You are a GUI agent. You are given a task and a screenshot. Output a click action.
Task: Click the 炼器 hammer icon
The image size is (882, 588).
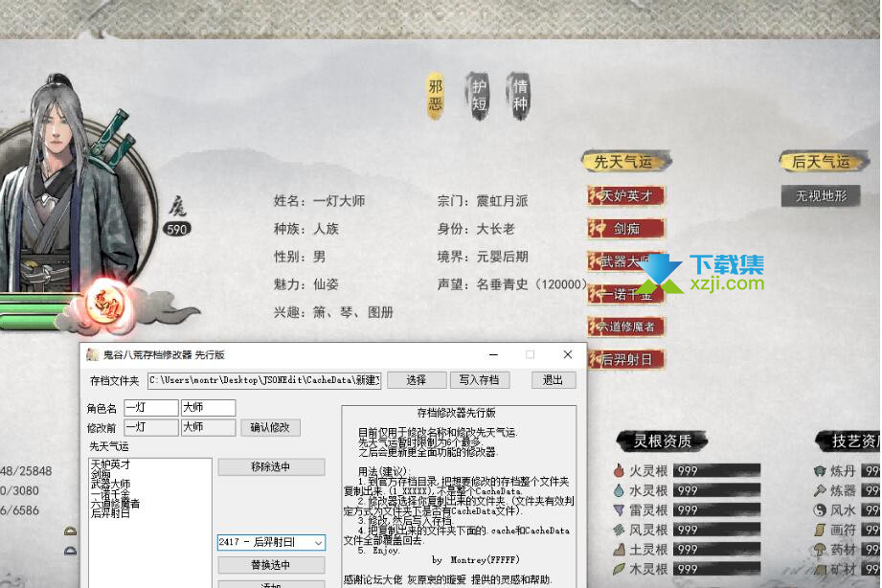pos(820,490)
